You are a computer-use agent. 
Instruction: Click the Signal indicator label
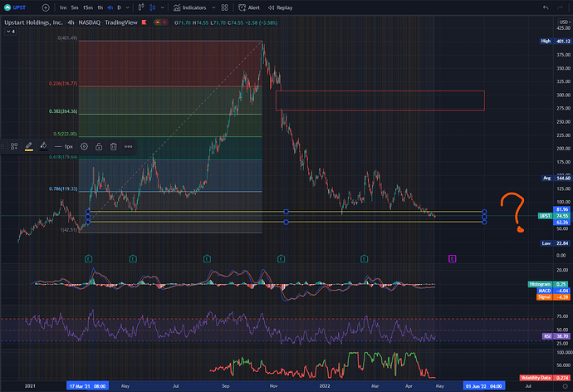point(552,297)
